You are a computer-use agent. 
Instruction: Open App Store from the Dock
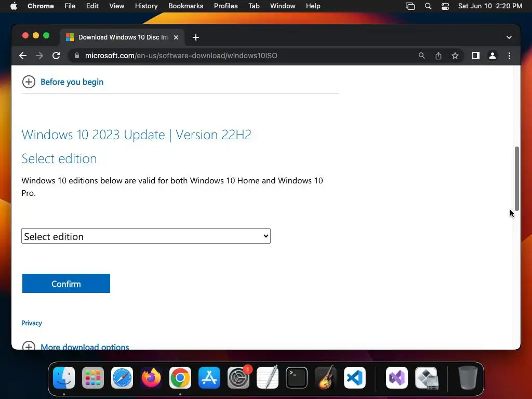coord(209,378)
